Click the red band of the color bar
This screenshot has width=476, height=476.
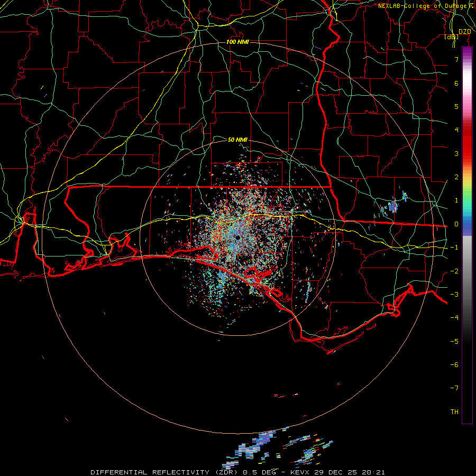[467, 143]
